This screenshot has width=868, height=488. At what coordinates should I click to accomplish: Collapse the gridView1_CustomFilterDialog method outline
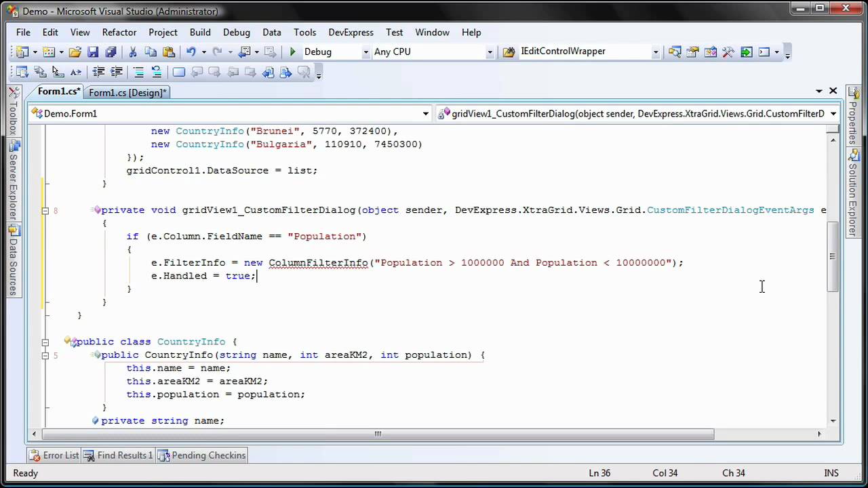[x=45, y=211]
